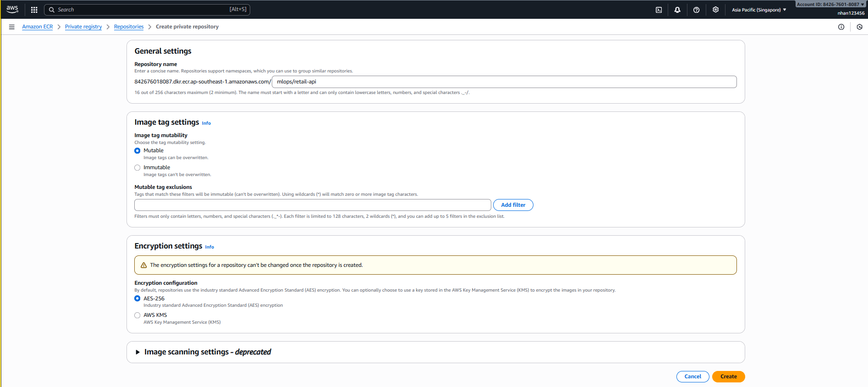Select AWS KMS encryption option
The width and height of the screenshot is (868, 387).
137,315
